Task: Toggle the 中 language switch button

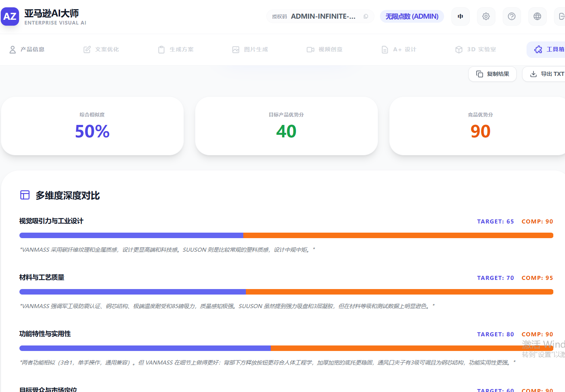Action: click(460, 16)
